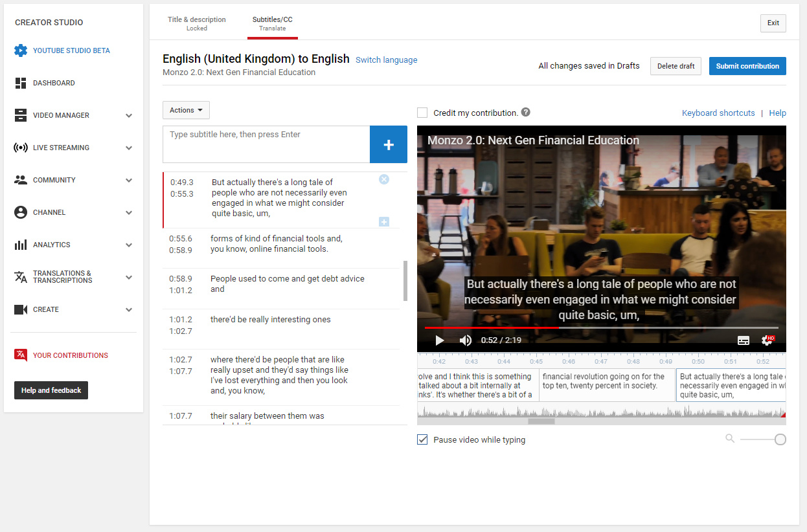This screenshot has width=807, height=532.
Task: Mute the video with the speaker icon
Action: (x=465, y=340)
